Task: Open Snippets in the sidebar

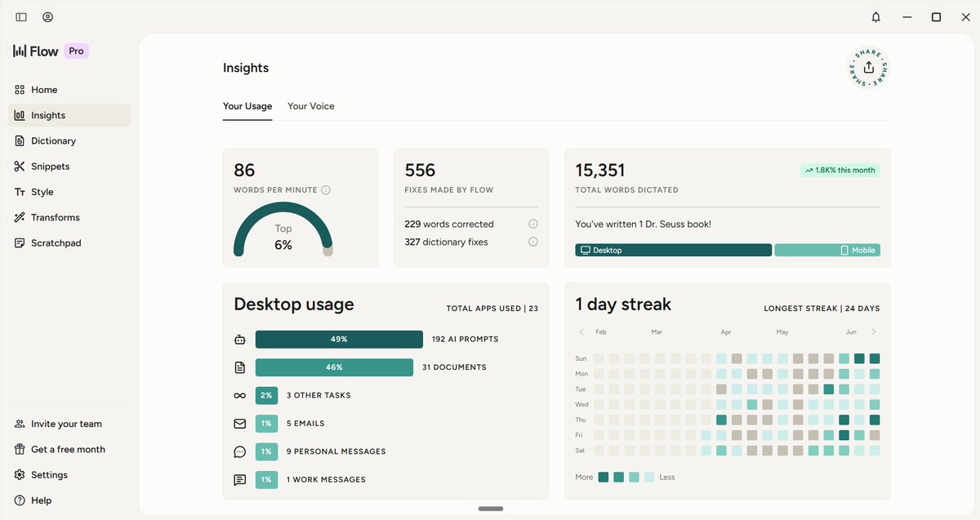Action: (69, 167)
